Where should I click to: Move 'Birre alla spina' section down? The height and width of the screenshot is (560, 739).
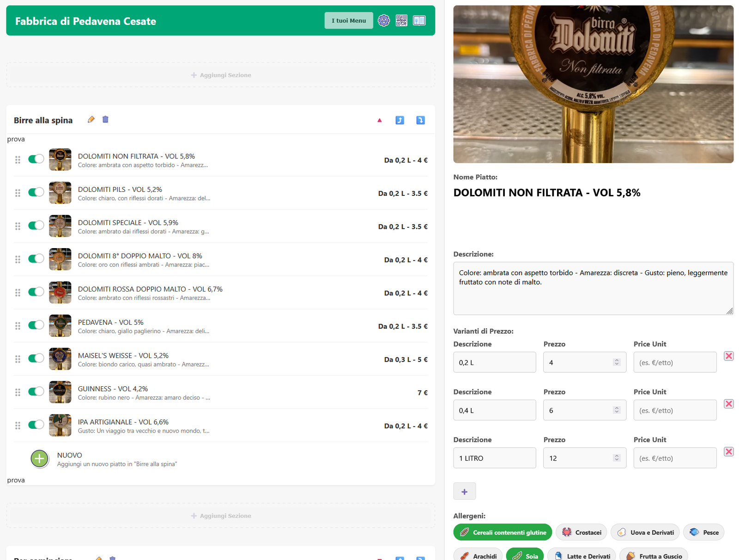click(420, 120)
